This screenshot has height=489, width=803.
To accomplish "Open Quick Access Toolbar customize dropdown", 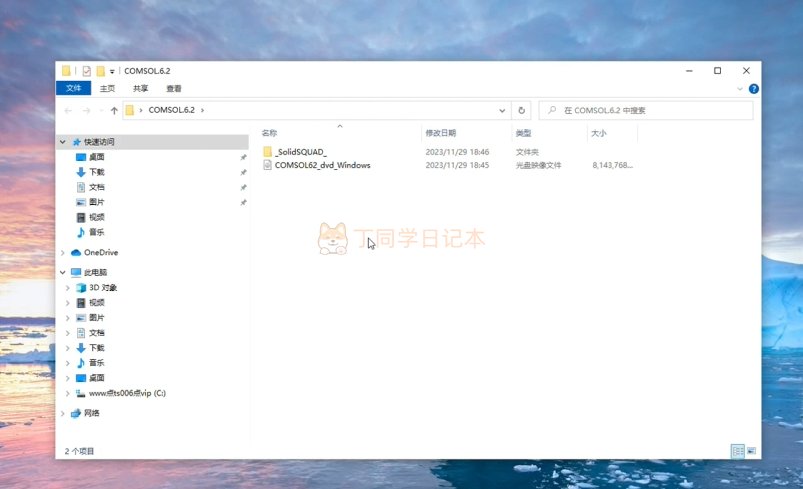I will click(112, 71).
